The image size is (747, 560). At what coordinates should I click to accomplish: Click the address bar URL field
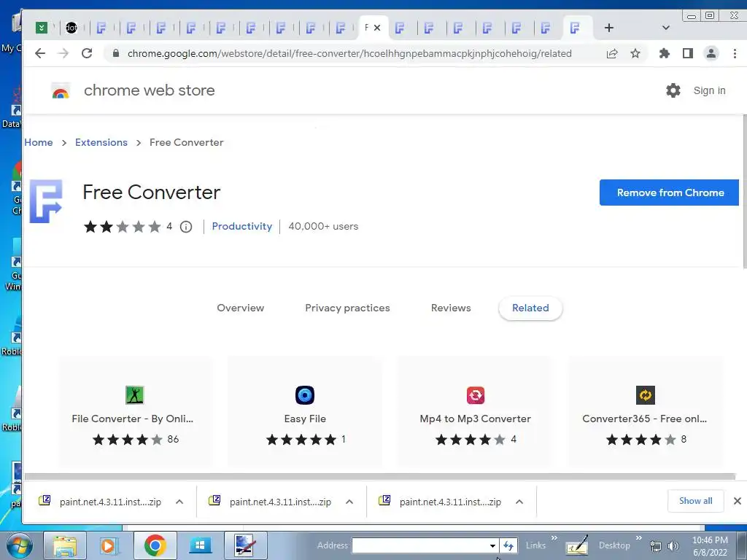point(349,53)
